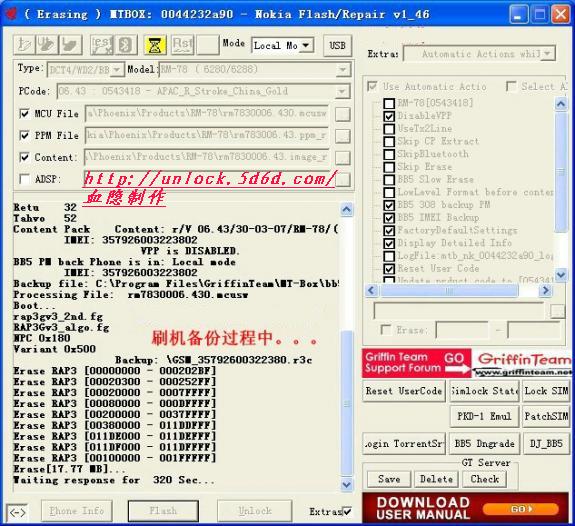Image resolution: width=575 pixels, height=526 pixels.
Task: Click the second USB plug toolbar icon
Action: pos(47,45)
